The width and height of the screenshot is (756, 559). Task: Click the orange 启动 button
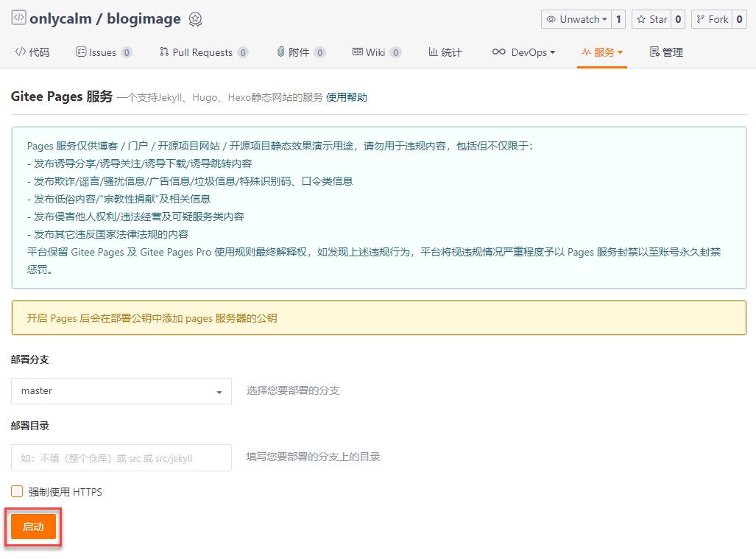(33, 526)
